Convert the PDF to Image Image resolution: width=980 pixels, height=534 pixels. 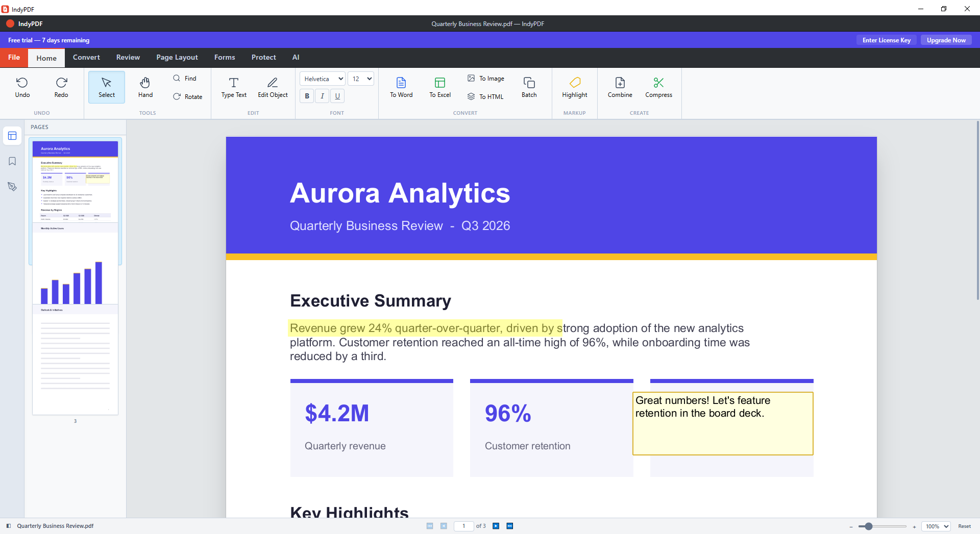coord(486,79)
